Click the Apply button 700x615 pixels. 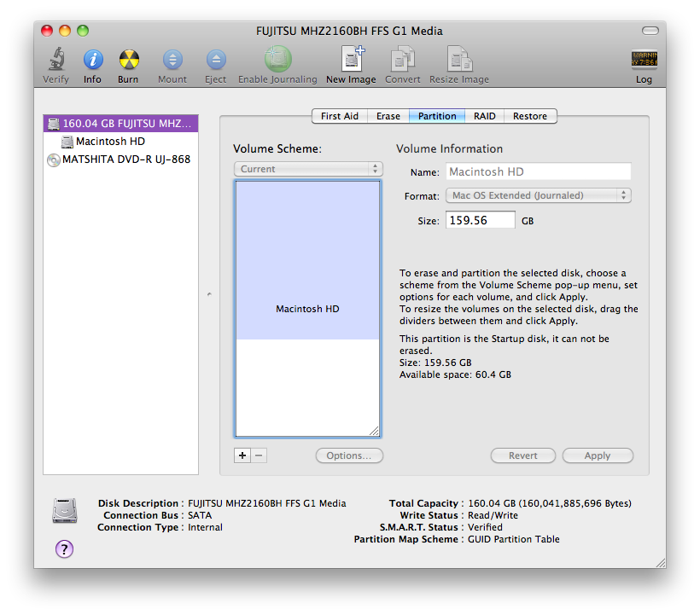pos(598,455)
